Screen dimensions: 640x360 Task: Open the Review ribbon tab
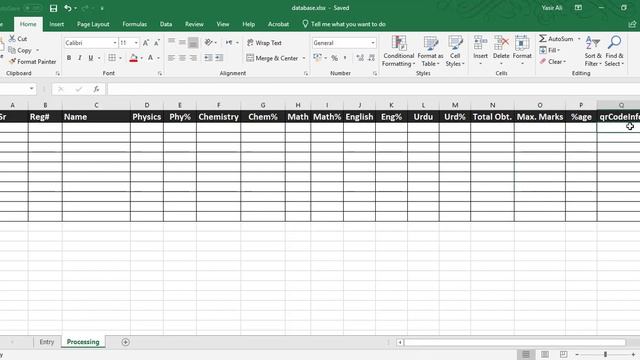coord(194,24)
